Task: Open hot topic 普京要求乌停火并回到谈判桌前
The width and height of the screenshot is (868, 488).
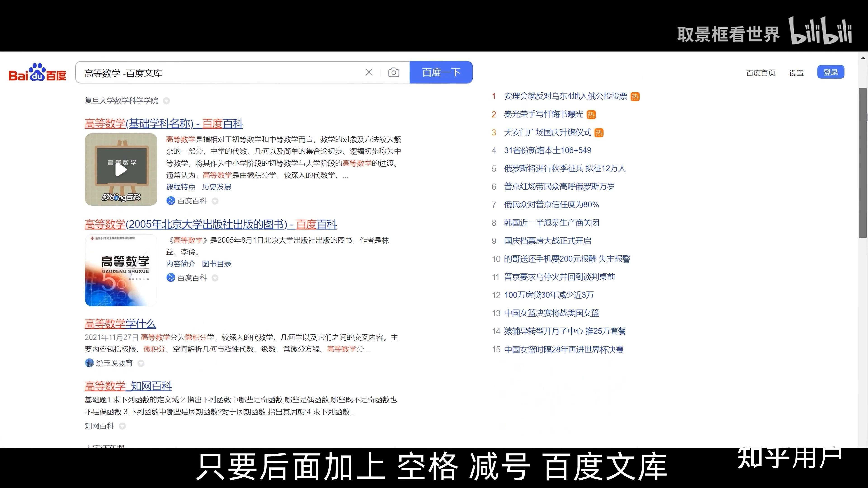Action: (x=559, y=277)
